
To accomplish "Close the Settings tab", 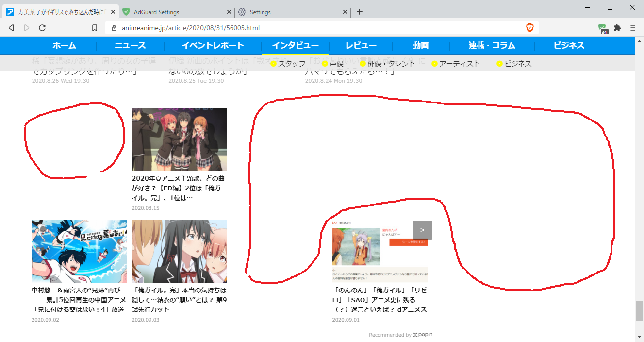I will click(346, 12).
